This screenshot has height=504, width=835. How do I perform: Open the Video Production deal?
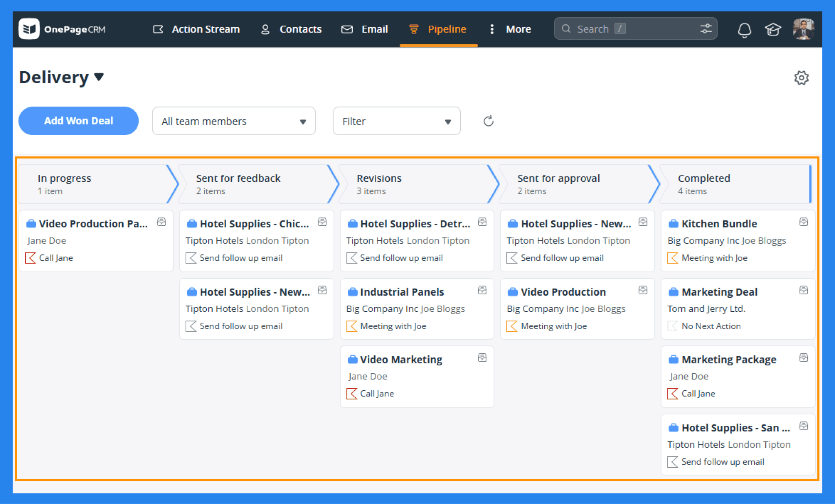click(x=563, y=292)
